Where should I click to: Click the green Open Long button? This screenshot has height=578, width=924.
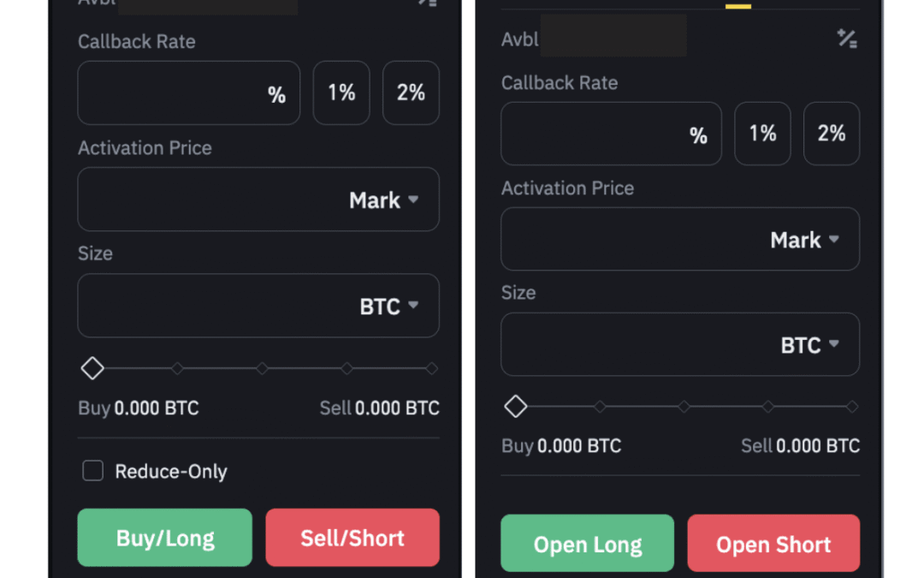[587, 545]
